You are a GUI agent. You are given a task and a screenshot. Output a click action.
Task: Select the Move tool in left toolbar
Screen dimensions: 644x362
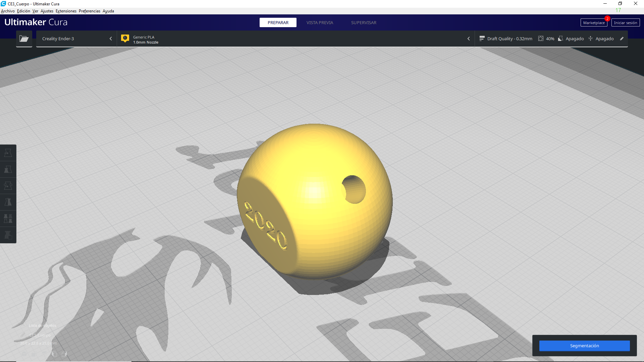[x=8, y=153]
